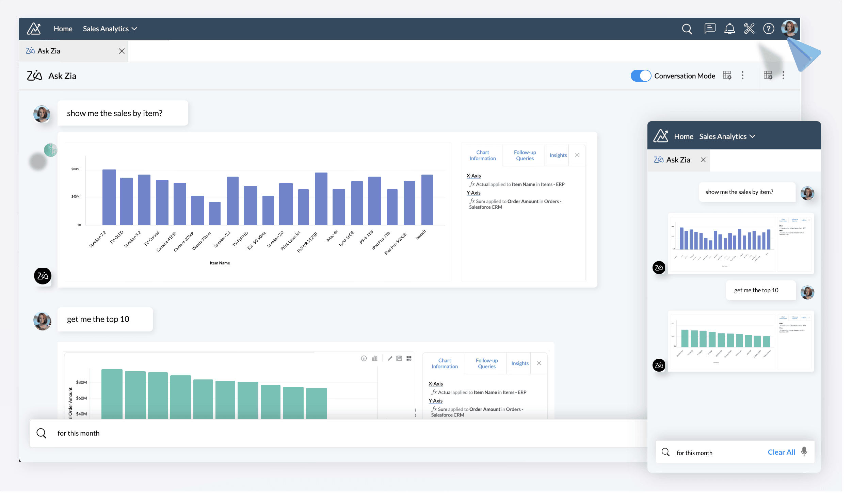
Task: Click the Clear All link
Action: tap(782, 452)
